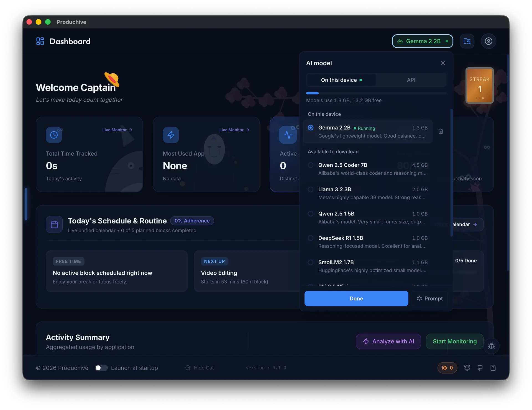Click the Dashboard grid icon
This screenshot has width=532, height=410.
coord(40,41)
